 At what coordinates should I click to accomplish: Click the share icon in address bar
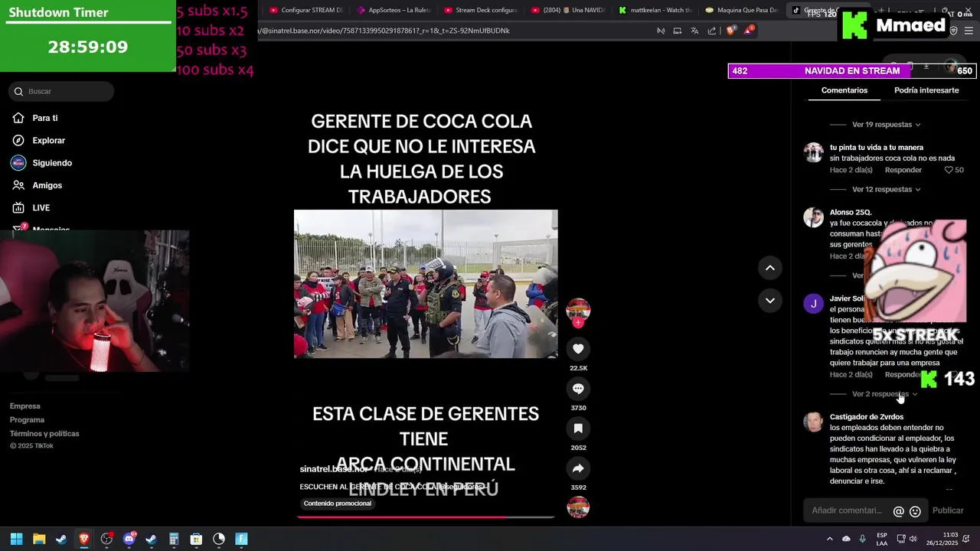click(x=712, y=31)
